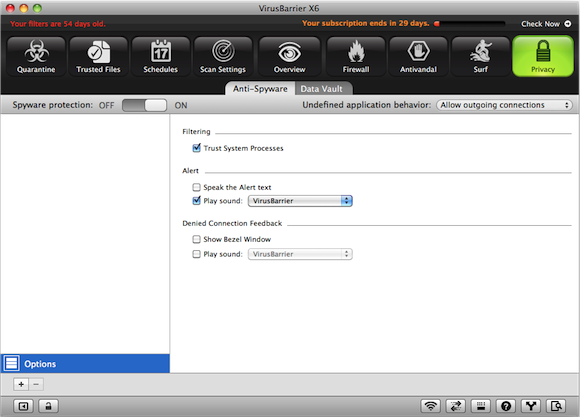Open Undefined application behavior dropdown
Screen dimensions: 580x417
pos(504,105)
